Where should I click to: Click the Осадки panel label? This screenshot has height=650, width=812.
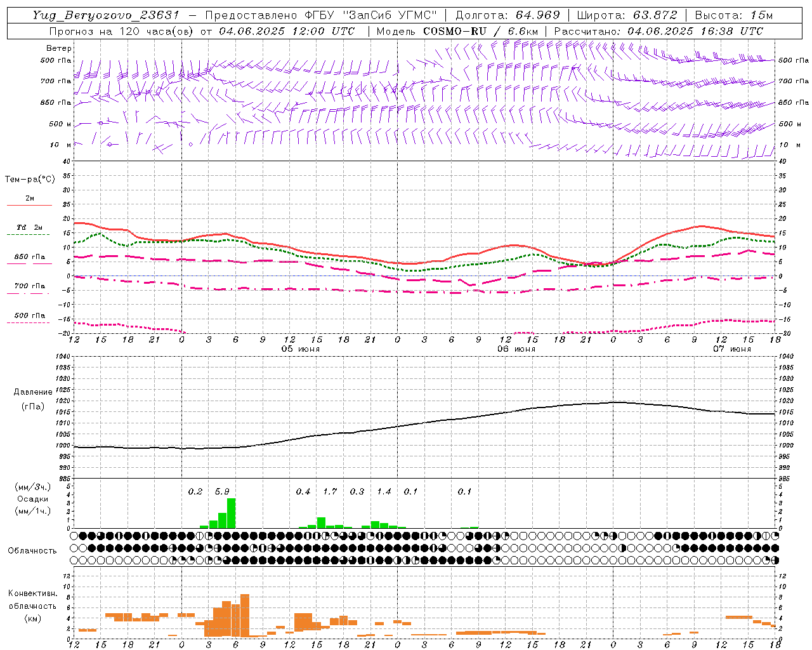click(32, 499)
